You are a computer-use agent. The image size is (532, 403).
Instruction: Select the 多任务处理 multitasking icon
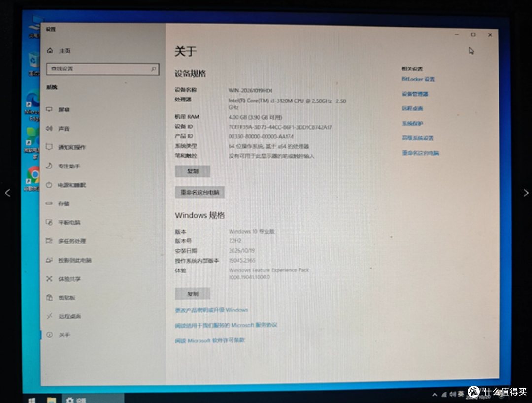click(x=49, y=241)
